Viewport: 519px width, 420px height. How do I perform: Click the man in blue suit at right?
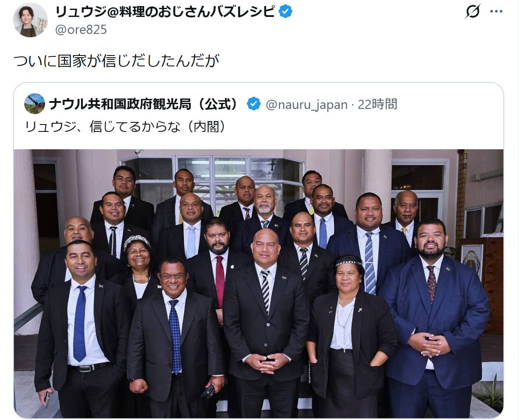(434, 318)
